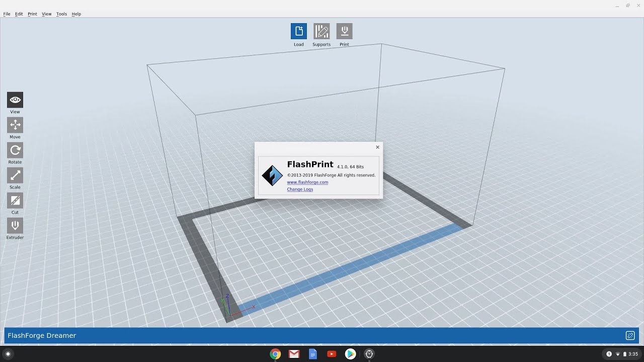644x362 pixels.
Task: Open the Edit menu
Action: (x=19, y=14)
